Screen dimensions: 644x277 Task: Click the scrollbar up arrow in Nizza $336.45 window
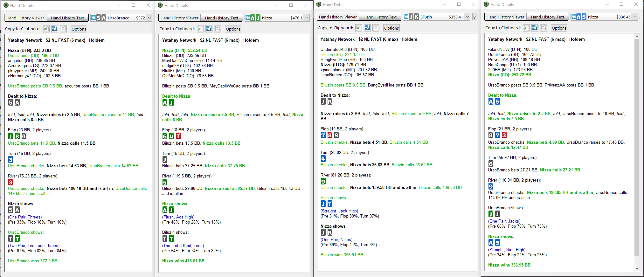[637, 36]
